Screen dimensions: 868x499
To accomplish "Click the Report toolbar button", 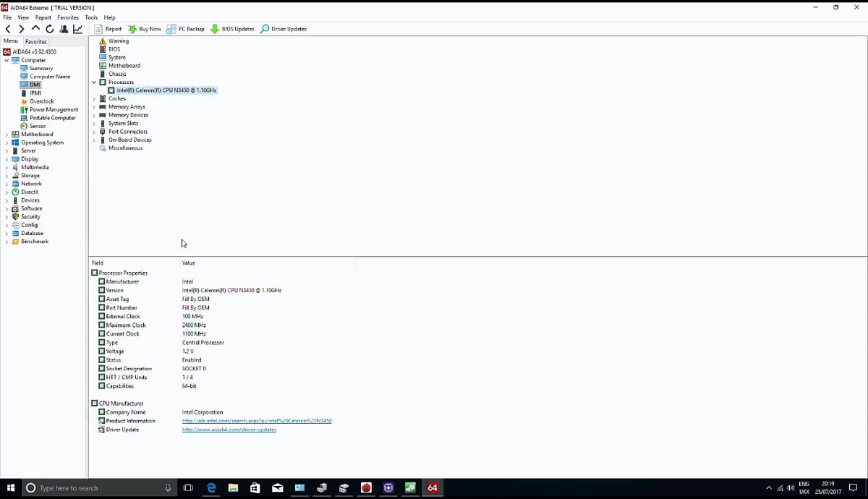I will (108, 29).
